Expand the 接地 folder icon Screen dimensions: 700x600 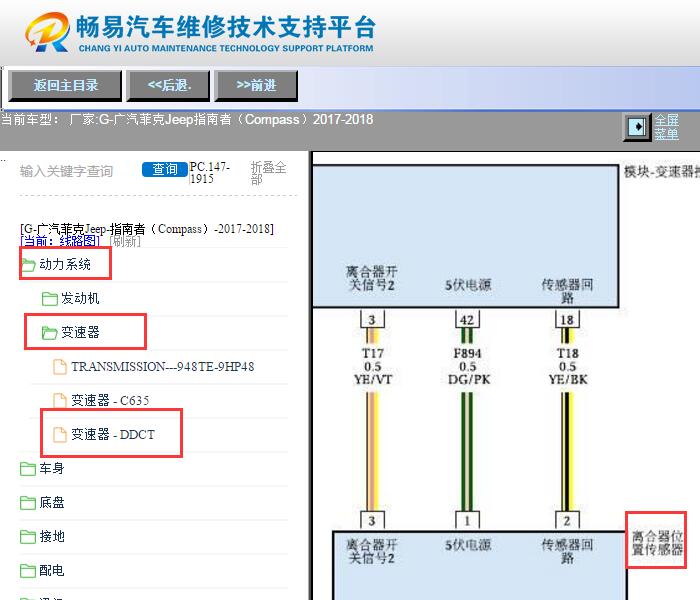28,537
